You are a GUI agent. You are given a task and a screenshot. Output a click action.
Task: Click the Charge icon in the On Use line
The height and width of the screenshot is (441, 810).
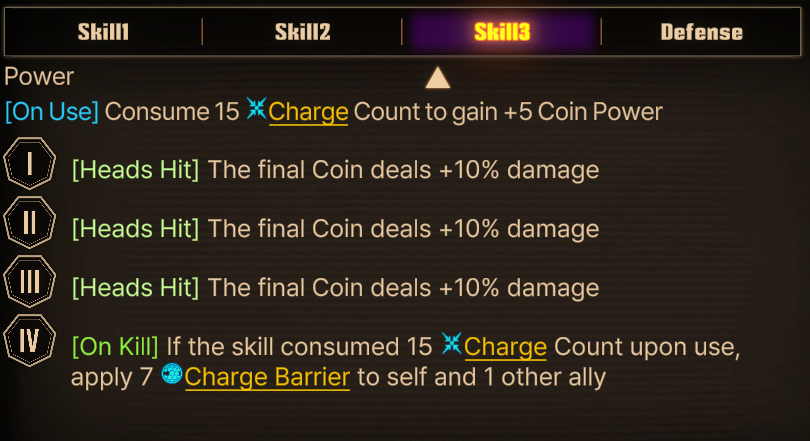256,111
